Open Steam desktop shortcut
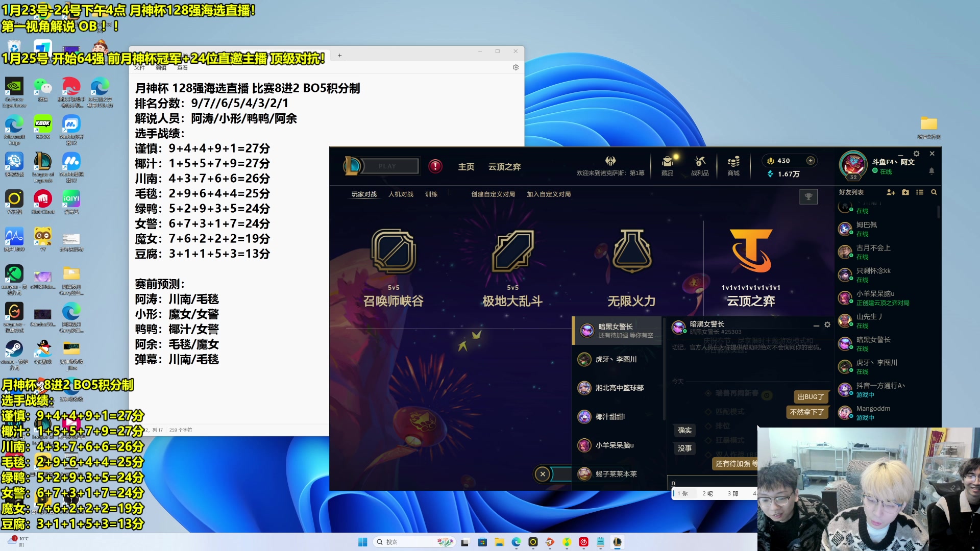Viewport: 980px width, 551px height. [14, 354]
